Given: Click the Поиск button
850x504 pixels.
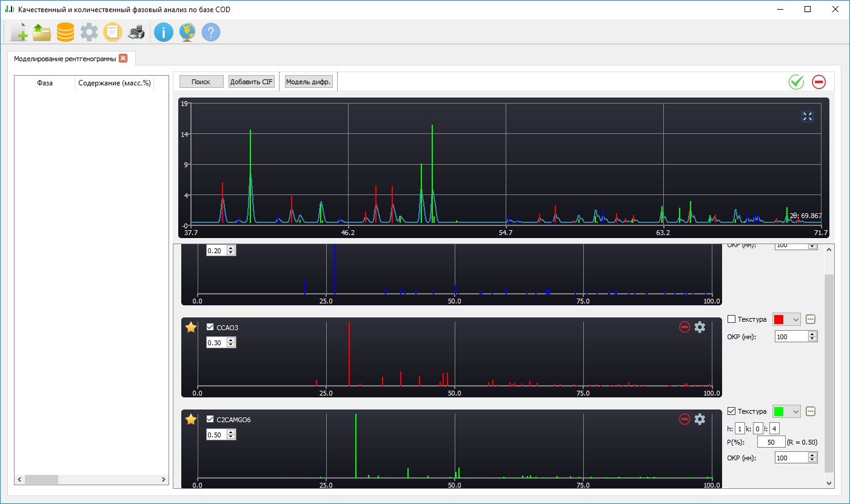Looking at the screenshot, I should pyautogui.click(x=201, y=82).
